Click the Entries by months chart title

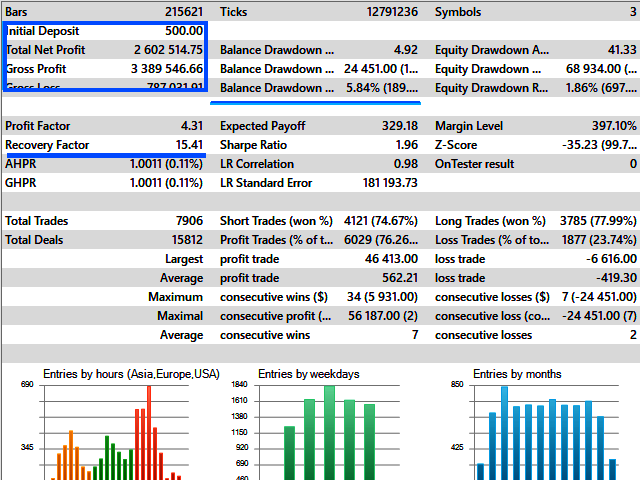pos(517,374)
